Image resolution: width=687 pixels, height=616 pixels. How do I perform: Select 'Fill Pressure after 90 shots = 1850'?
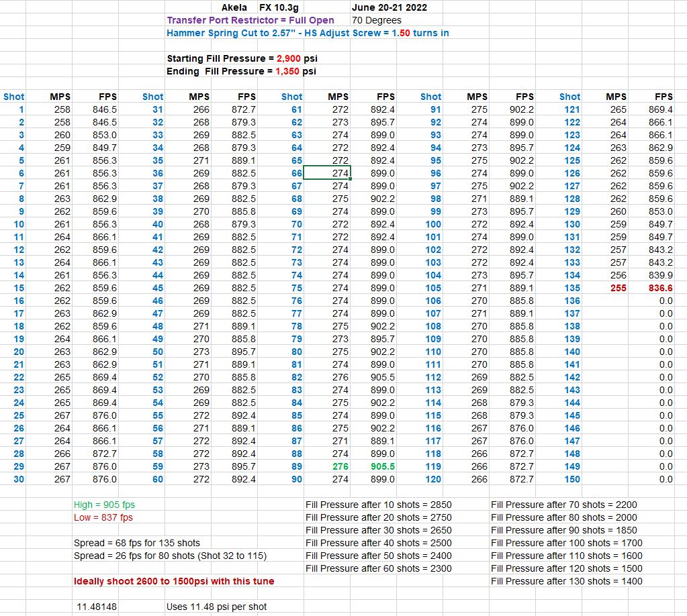(564, 529)
